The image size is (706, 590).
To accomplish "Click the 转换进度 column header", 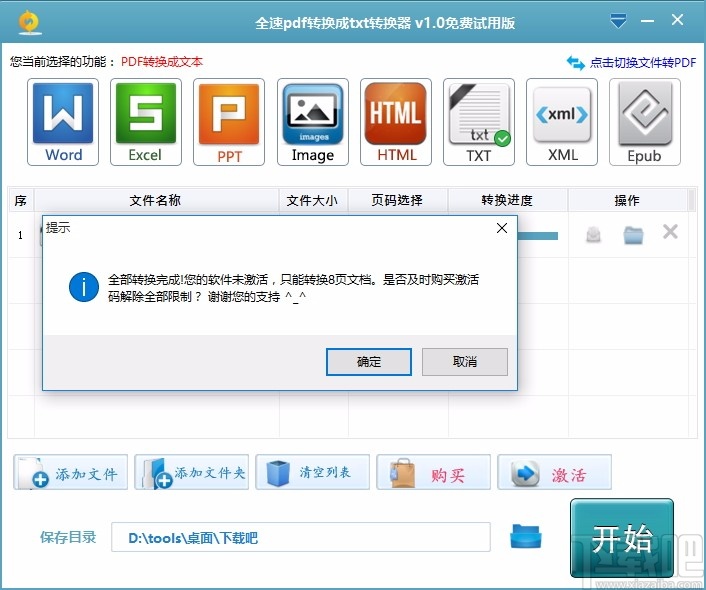I will point(508,200).
